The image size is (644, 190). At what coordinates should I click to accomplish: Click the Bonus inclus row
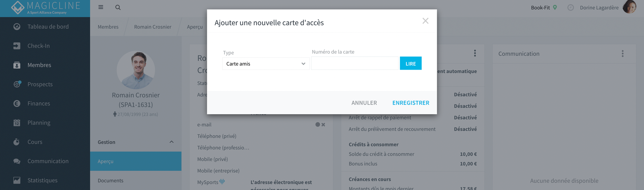point(413,164)
